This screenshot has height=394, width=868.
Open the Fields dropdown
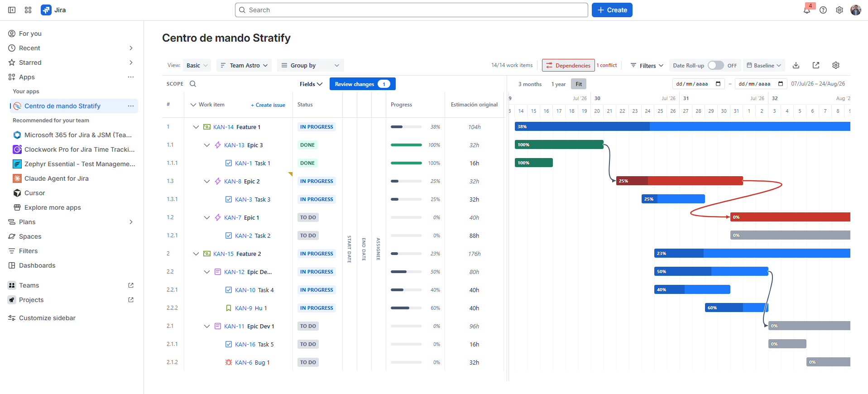click(x=311, y=84)
